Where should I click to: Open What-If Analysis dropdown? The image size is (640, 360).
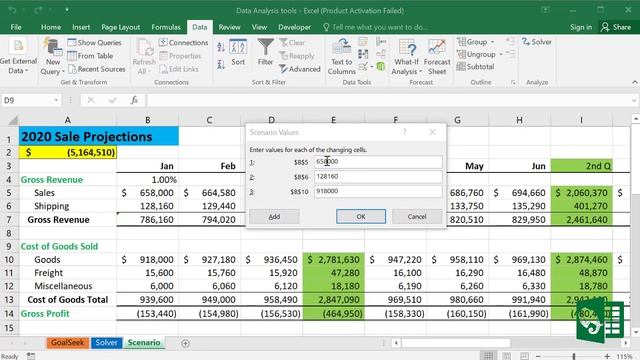point(407,57)
